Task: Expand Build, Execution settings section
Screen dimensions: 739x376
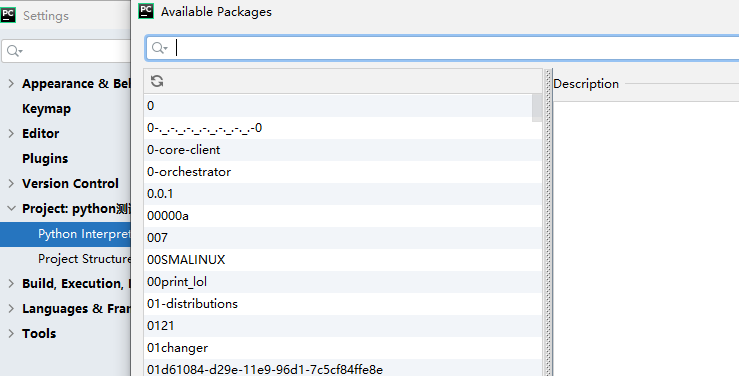Action: pos(11,283)
